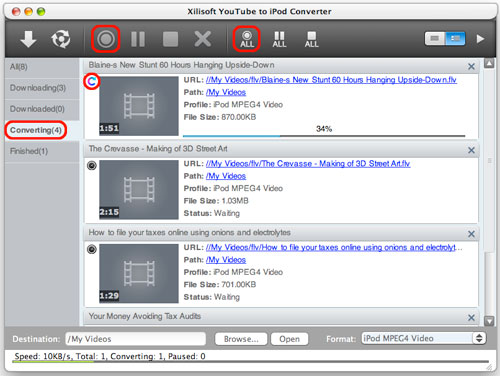Pause the selected task
The image size is (500, 376).
138,39
